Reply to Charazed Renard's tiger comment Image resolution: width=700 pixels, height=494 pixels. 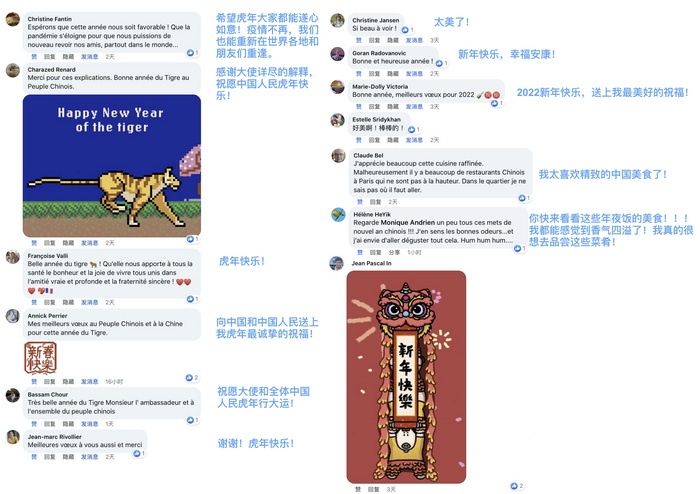click(x=50, y=243)
